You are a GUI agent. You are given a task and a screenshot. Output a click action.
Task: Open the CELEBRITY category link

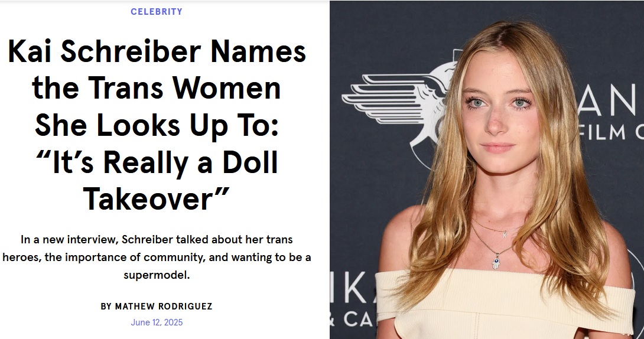(157, 12)
